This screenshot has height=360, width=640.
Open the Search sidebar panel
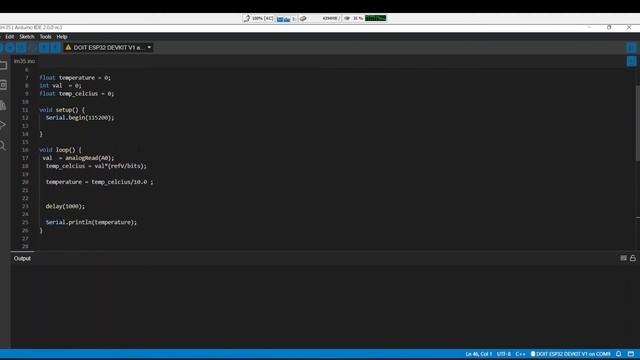coord(3,145)
